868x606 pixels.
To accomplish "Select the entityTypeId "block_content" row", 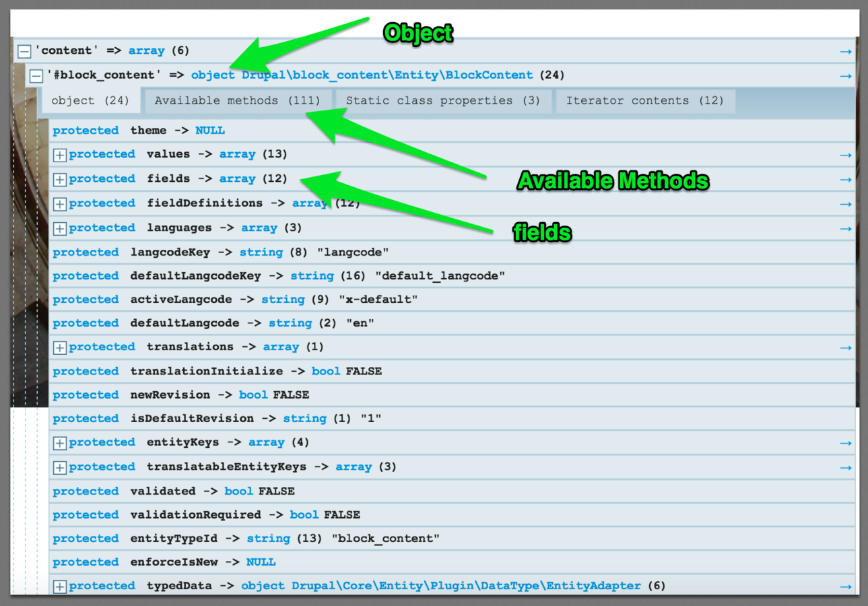I will click(452, 539).
